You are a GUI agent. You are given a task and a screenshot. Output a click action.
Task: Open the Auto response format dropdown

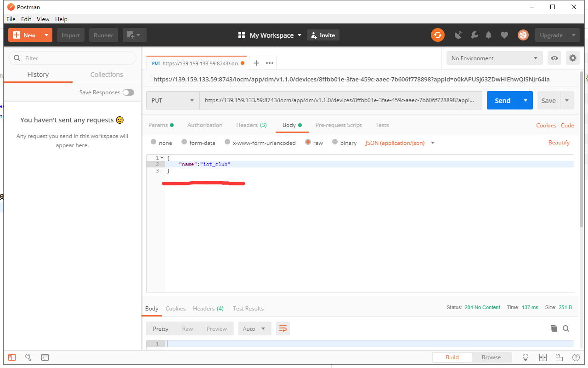tap(254, 328)
